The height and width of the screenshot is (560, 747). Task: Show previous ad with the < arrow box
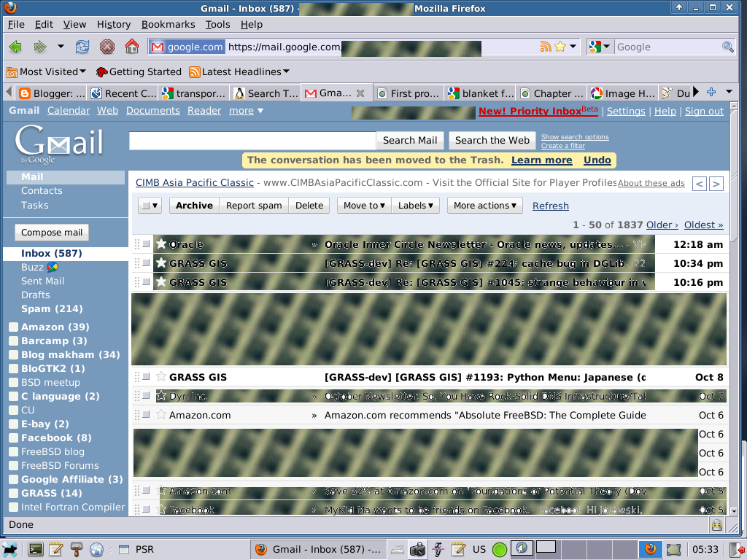(699, 183)
